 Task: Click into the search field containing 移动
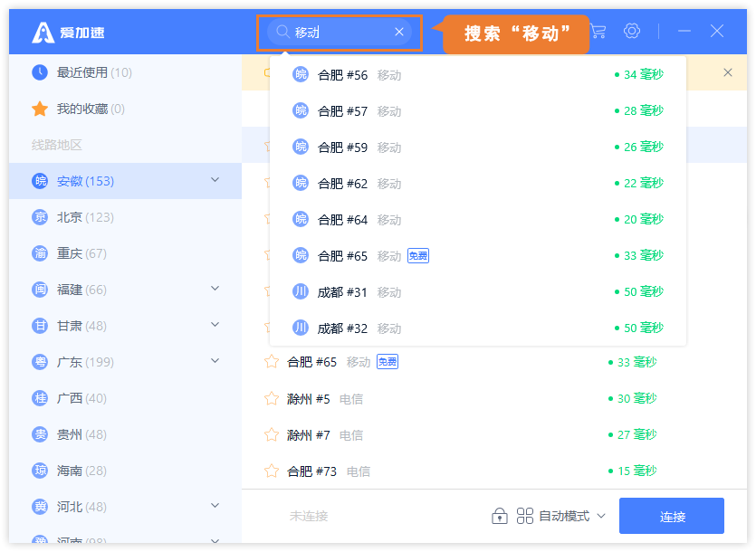(x=340, y=33)
